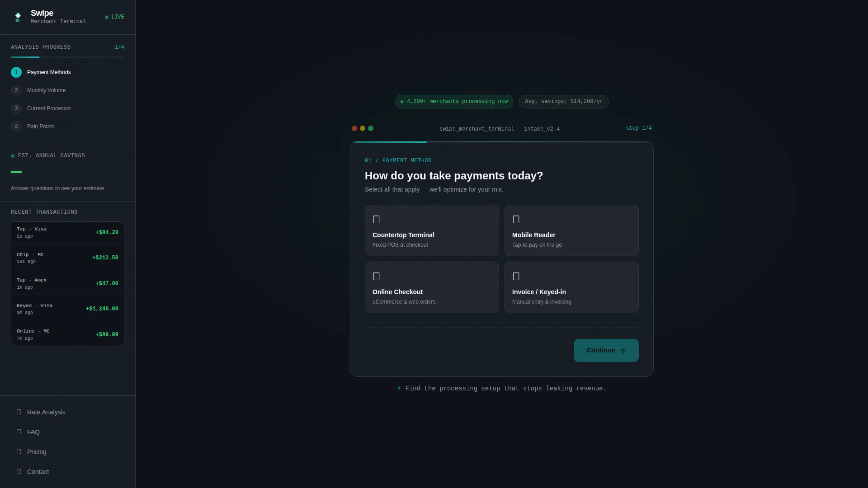This screenshot has width=868, height=488.
Task: Click the LIVE status indicator
Action: coord(115,17)
